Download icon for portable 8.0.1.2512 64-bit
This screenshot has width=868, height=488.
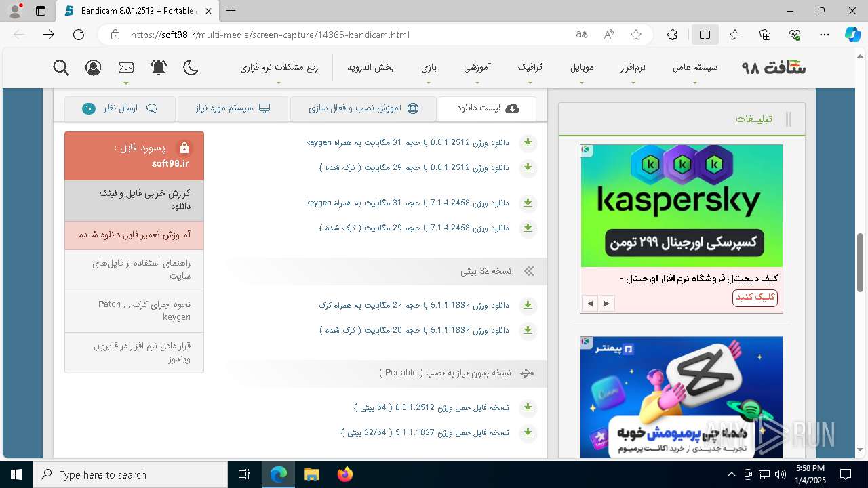point(528,408)
